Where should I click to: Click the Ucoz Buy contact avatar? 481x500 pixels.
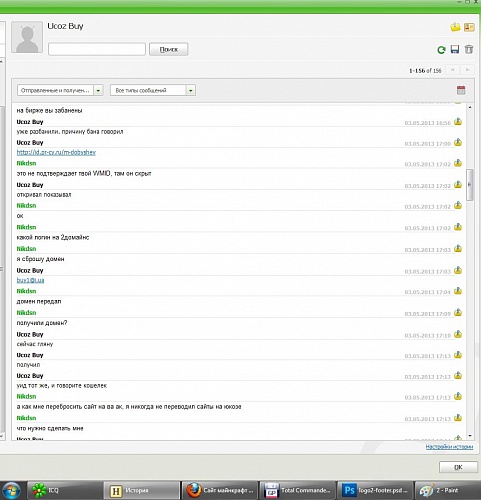click(x=27, y=37)
